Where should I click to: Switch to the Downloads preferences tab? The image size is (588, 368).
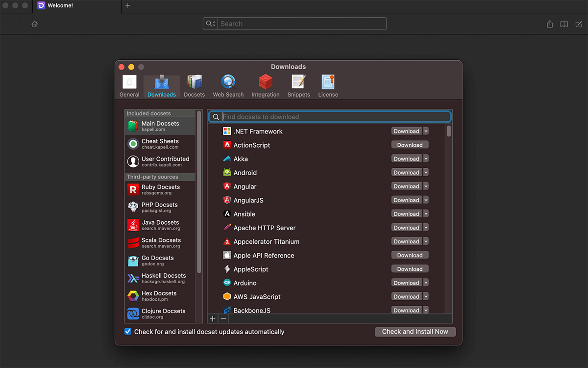click(x=162, y=86)
